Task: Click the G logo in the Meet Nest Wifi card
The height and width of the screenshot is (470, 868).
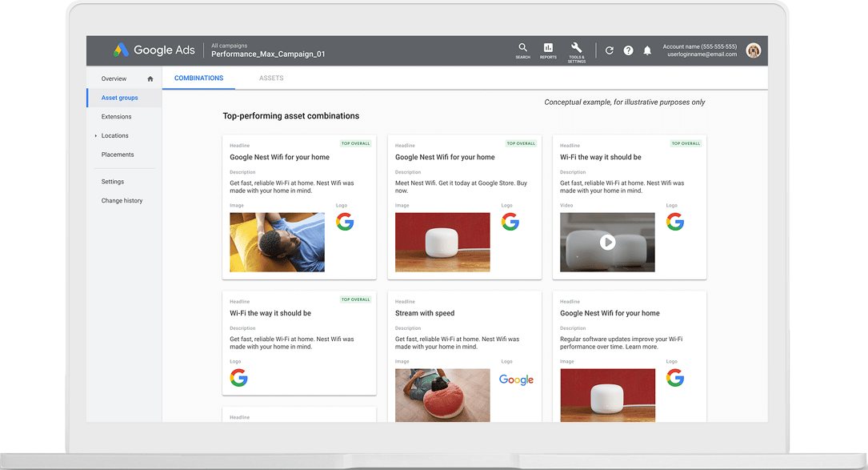Action: (510, 223)
